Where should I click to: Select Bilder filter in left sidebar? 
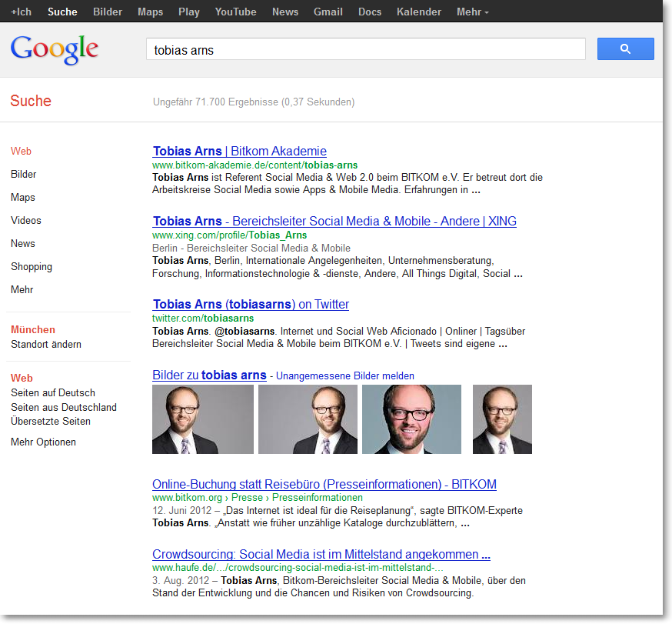click(24, 174)
